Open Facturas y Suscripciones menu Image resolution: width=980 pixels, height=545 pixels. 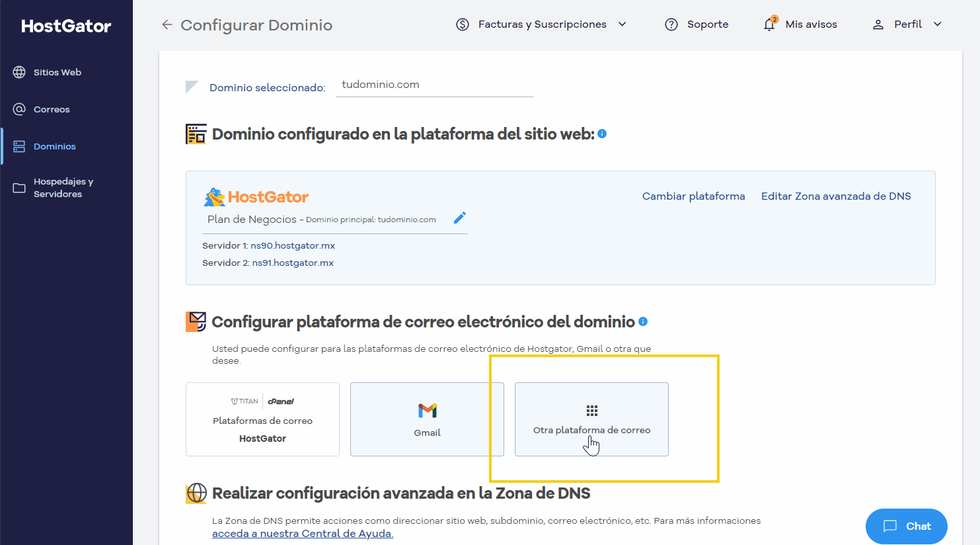point(541,24)
